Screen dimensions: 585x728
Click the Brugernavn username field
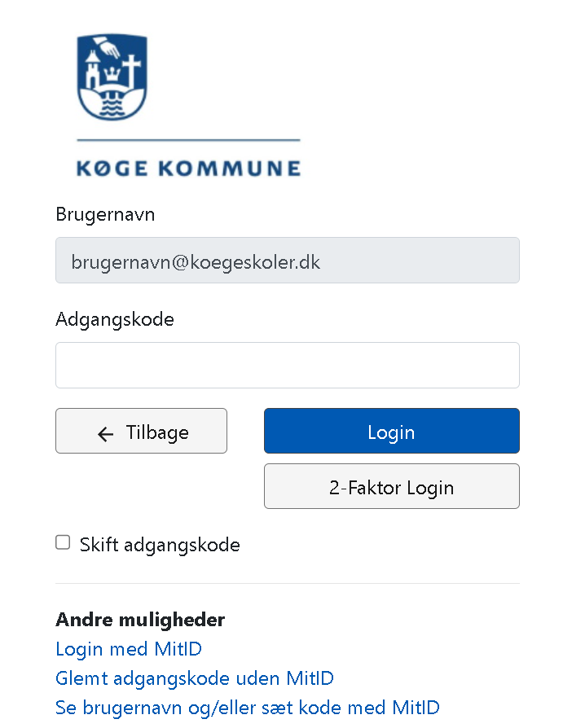(287, 261)
